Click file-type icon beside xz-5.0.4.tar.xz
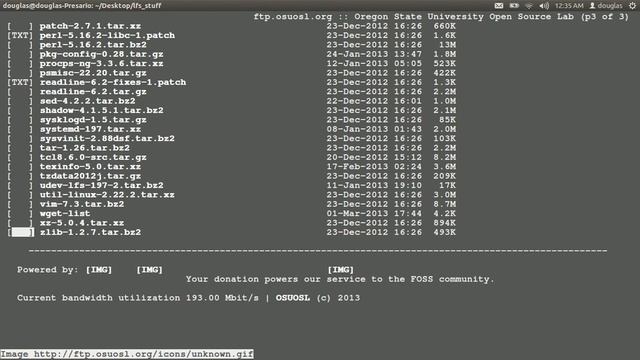The width and height of the screenshot is (640, 360). click(20, 223)
